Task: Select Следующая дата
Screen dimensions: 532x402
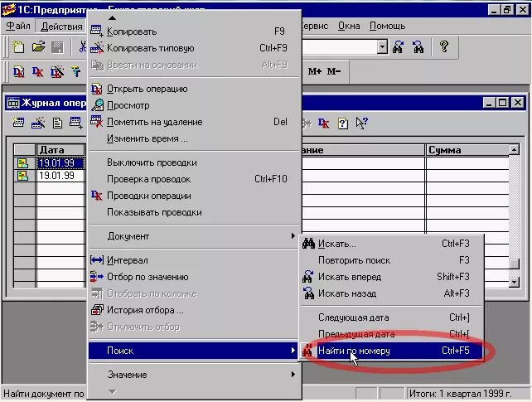Action: tap(391, 317)
